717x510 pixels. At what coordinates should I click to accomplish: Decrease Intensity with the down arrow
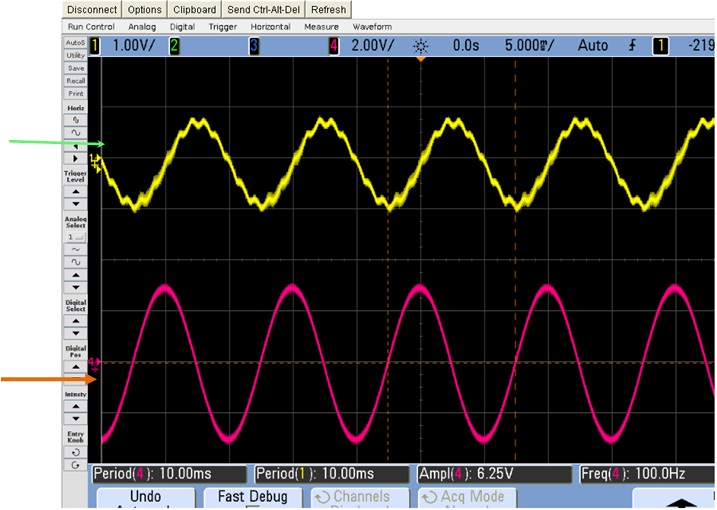75,419
